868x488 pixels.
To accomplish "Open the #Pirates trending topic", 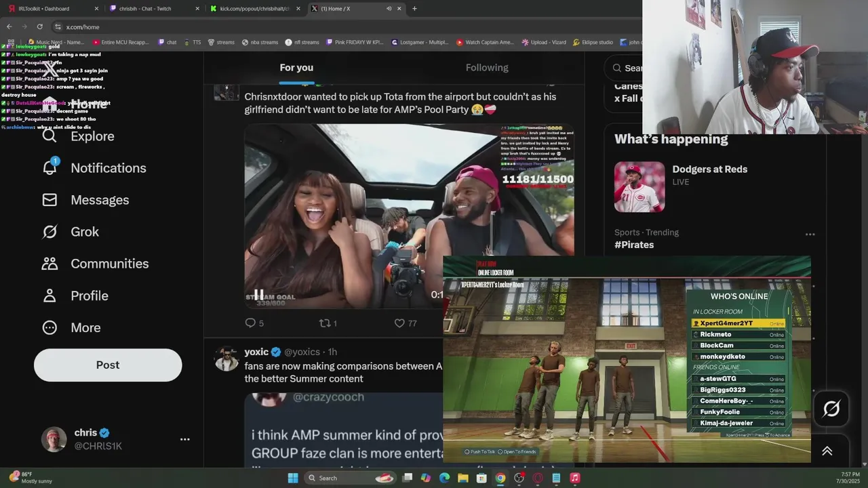I will click(x=634, y=245).
